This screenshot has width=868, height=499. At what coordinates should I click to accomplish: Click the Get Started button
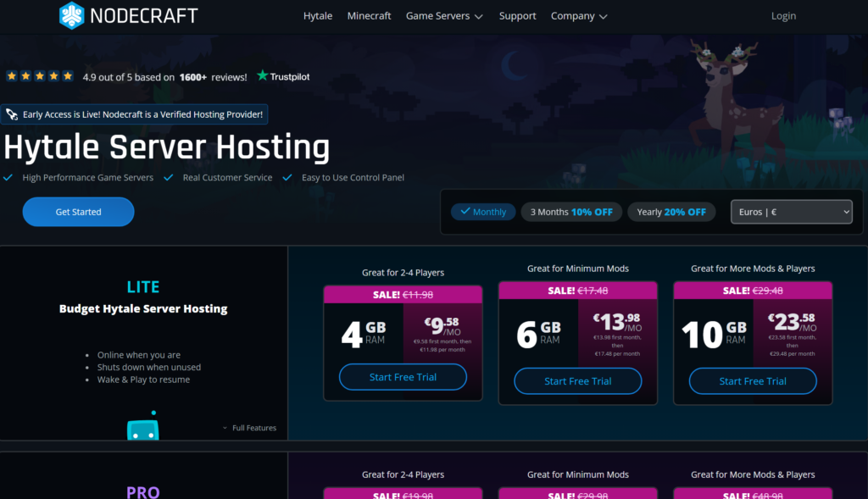coord(78,212)
